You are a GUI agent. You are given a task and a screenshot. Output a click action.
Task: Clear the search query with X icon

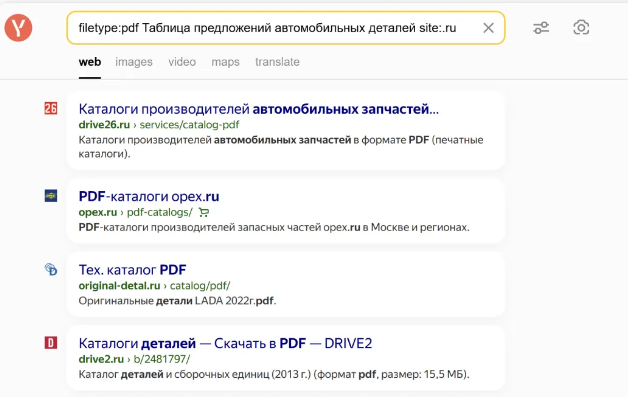click(x=488, y=28)
